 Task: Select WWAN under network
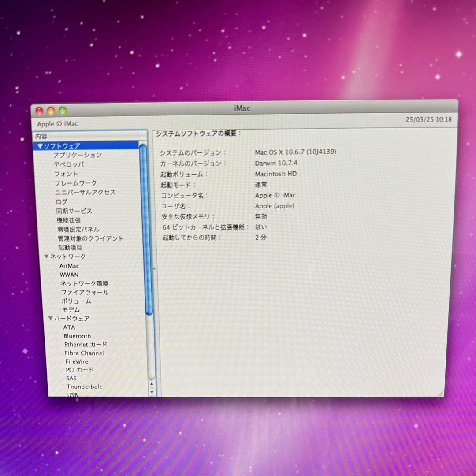tap(69, 275)
